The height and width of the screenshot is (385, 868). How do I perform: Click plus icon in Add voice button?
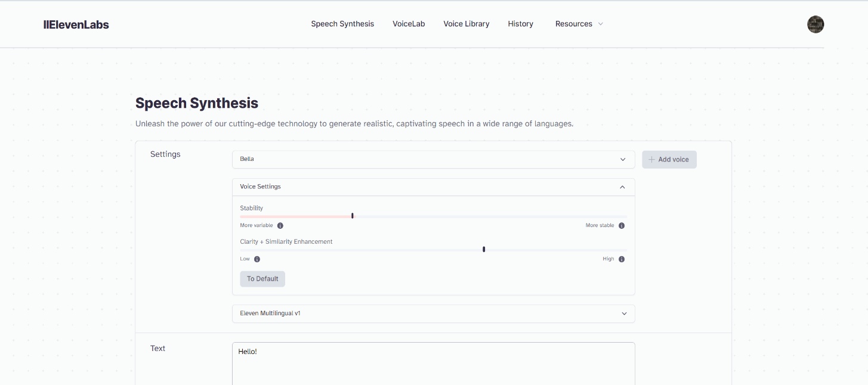651,160
